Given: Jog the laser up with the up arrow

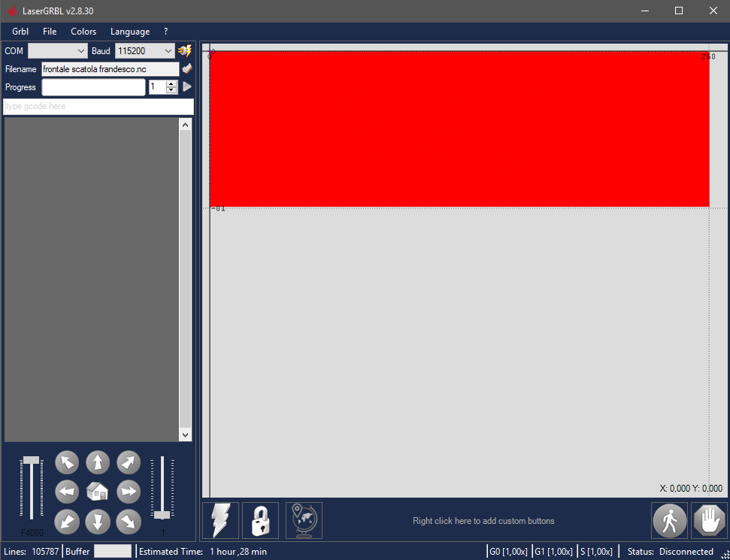Looking at the screenshot, I should [x=98, y=462].
